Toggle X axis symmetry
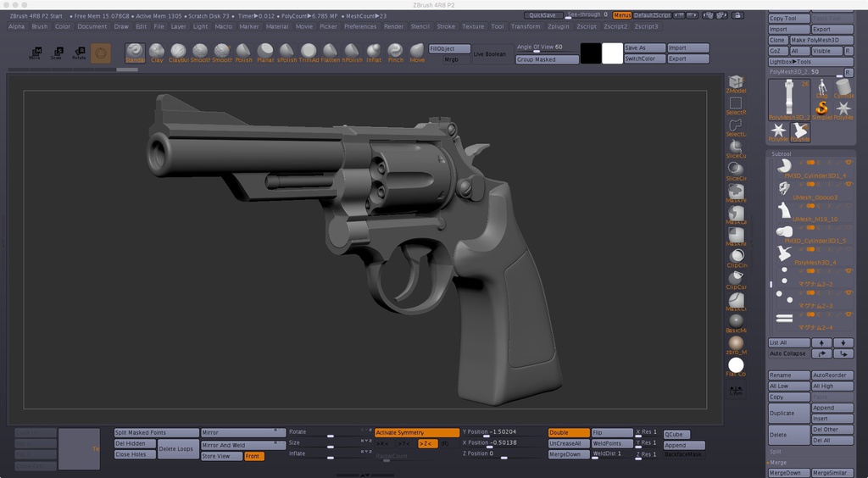Image resolution: width=868 pixels, height=478 pixels. pyautogui.click(x=384, y=444)
